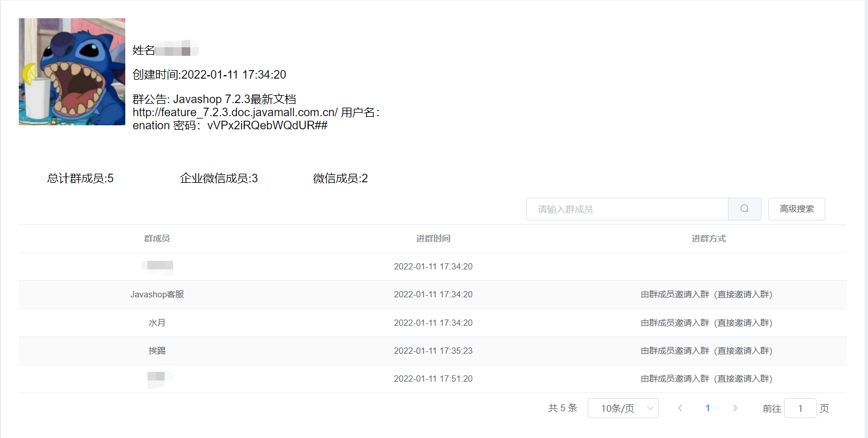Click the 前往 page jump input box

pyautogui.click(x=800, y=408)
